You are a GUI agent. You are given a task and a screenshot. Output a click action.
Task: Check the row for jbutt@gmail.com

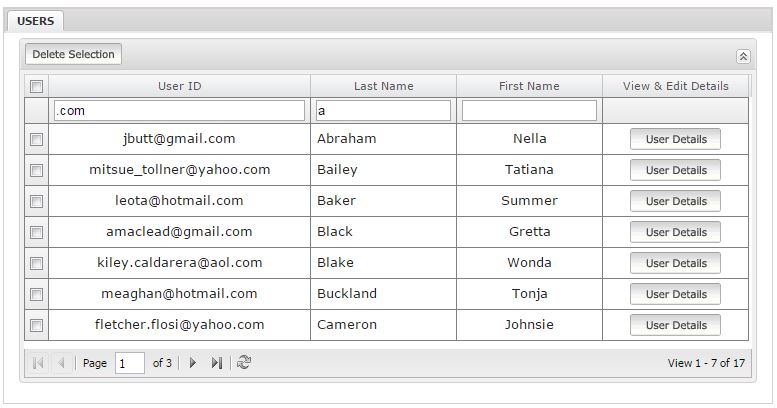tap(36, 139)
